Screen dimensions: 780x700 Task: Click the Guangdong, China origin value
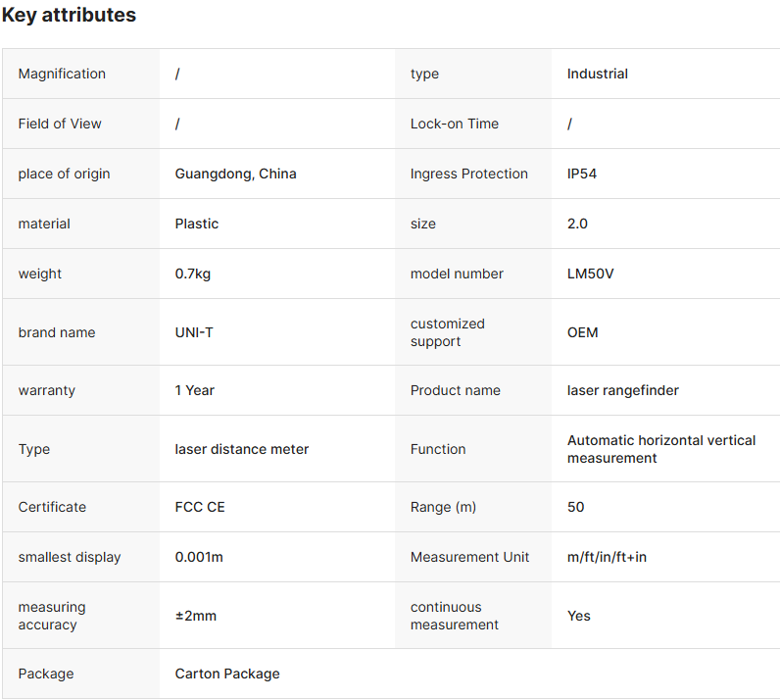coord(235,174)
